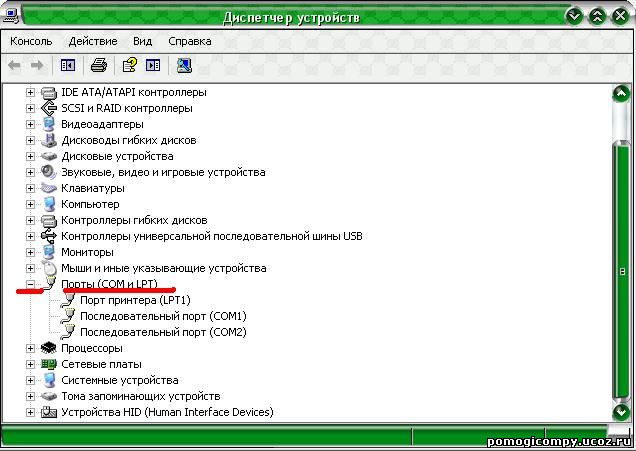This screenshot has height=451, width=636.
Task: Scan for hardware changes icon
Action: pyautogui.click(x=184, y=65)
